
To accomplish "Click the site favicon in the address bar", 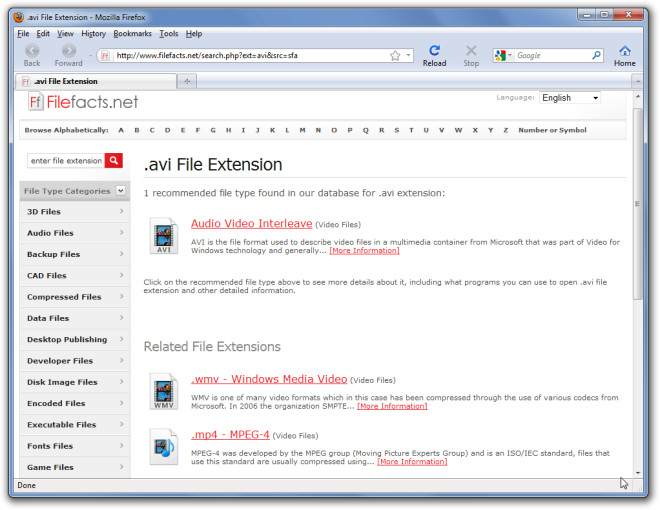I will (105, 56).
